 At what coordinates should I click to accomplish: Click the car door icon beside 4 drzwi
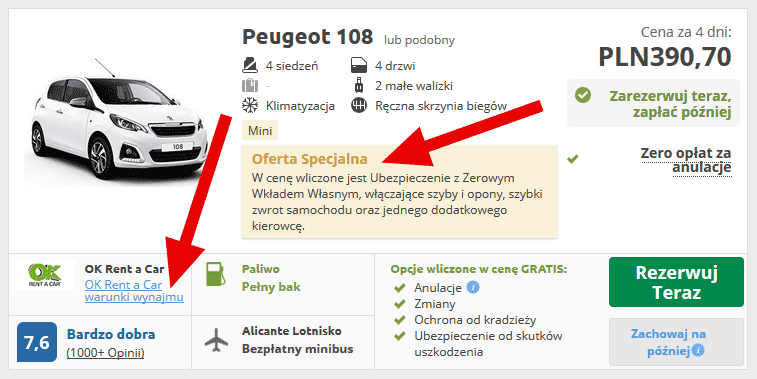359,65
